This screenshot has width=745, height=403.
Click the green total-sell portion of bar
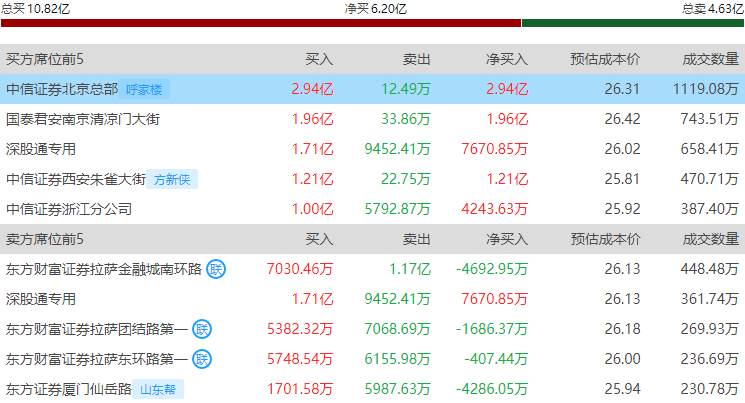pos(633,23)
